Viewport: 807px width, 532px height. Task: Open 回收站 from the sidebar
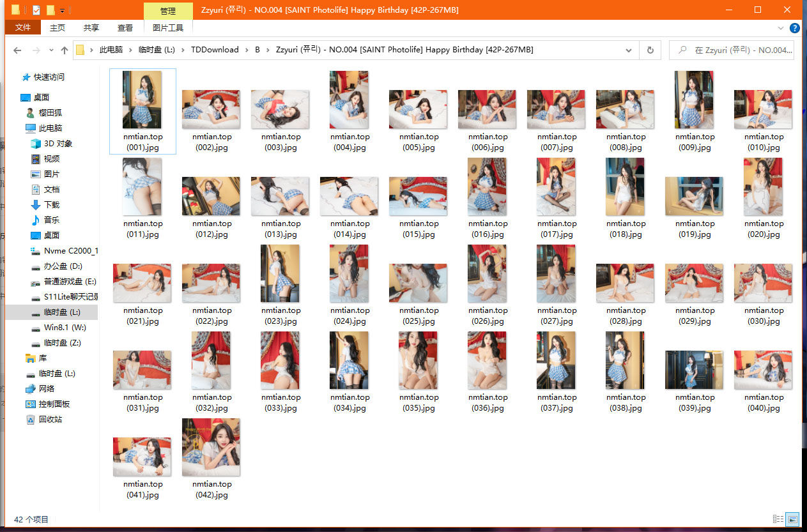50,420
